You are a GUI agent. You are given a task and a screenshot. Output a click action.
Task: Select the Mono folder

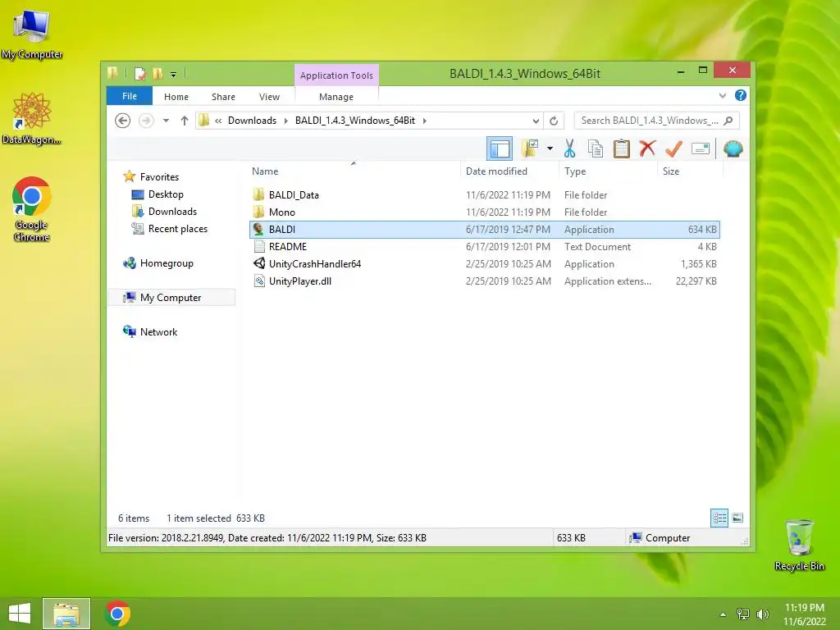point(485,212)
